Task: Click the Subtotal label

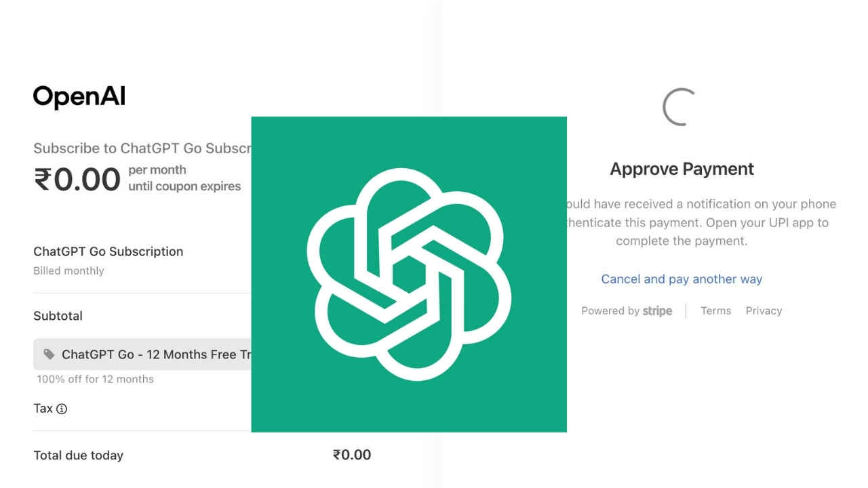Action: [x=58, y=316]
